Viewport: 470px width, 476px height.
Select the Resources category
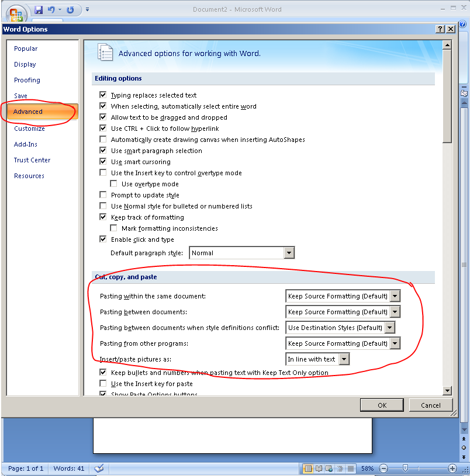pyautogui.click(x=29, y=176)
